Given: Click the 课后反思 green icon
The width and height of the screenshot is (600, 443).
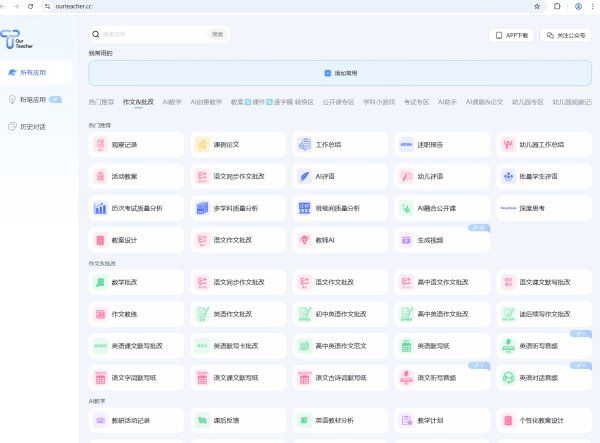Looking at the screenshot, I should [x=202, y=420].
